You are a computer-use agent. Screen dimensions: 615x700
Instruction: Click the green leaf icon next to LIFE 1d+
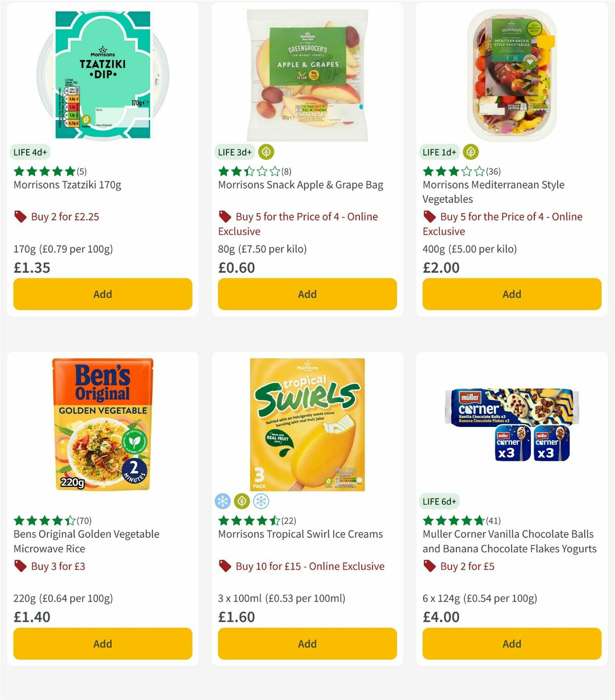coord(470,152)
